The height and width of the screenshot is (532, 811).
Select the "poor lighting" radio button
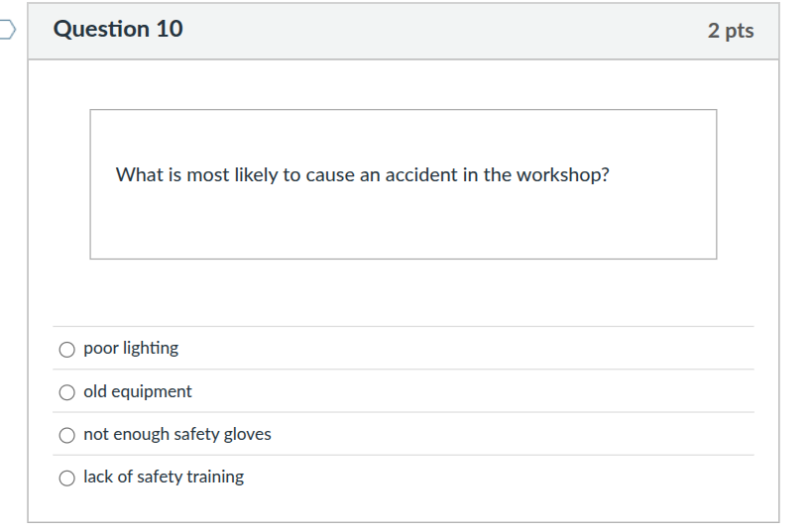coord(67,349)
